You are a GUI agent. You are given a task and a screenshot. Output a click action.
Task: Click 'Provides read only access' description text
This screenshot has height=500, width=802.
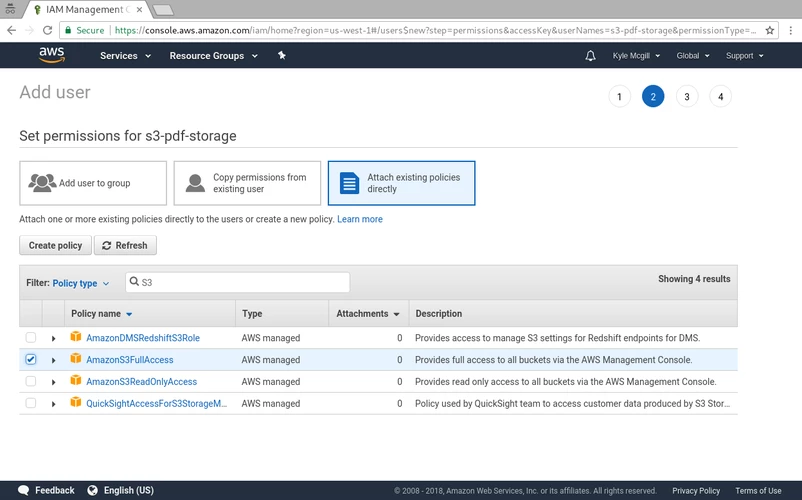[566, 382]
